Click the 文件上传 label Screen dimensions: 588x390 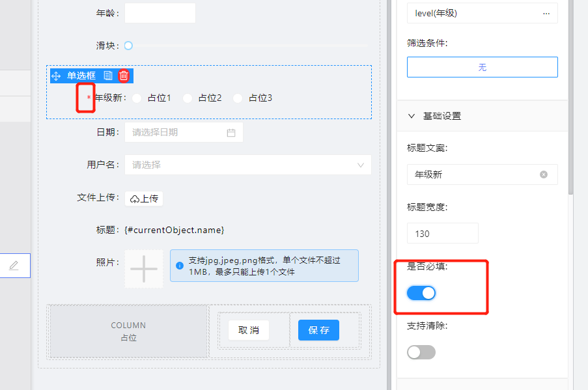point(98,198)
